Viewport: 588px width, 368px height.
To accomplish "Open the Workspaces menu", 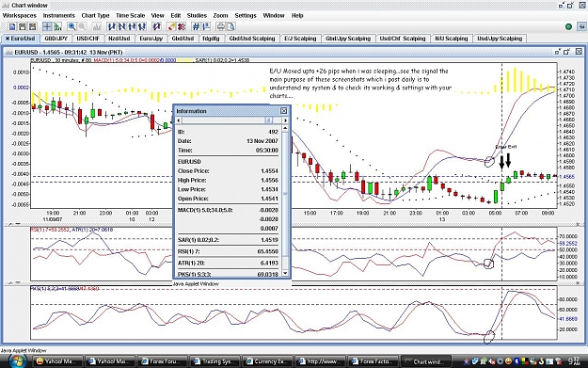I will (20, 15).
